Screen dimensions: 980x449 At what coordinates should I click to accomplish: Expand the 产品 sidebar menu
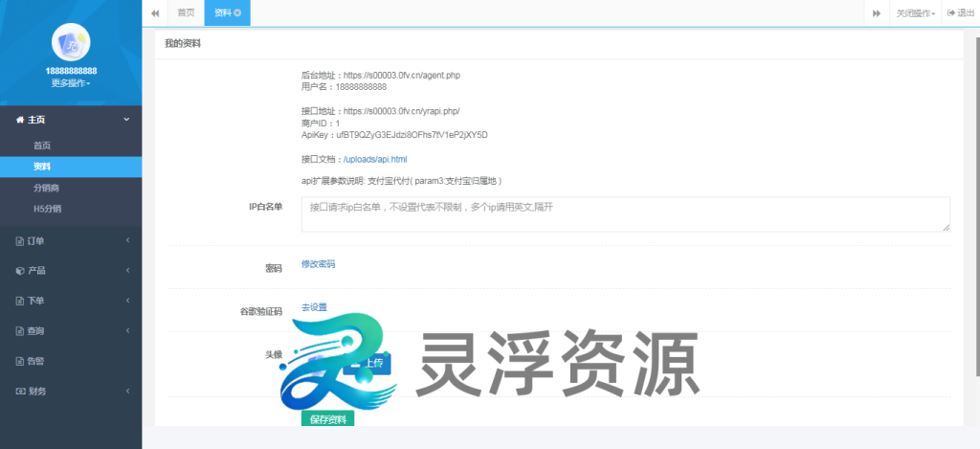[71, 271]
